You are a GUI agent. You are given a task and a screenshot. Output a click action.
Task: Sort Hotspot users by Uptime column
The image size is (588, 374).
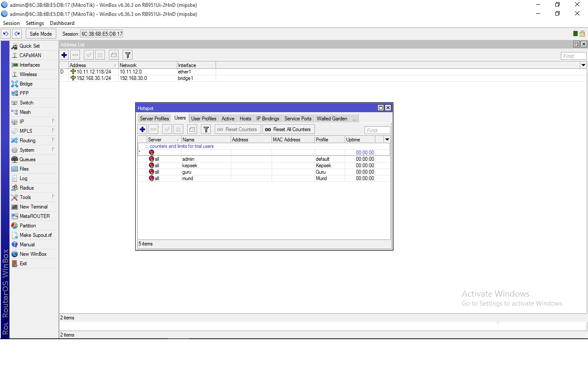point(360,140)
